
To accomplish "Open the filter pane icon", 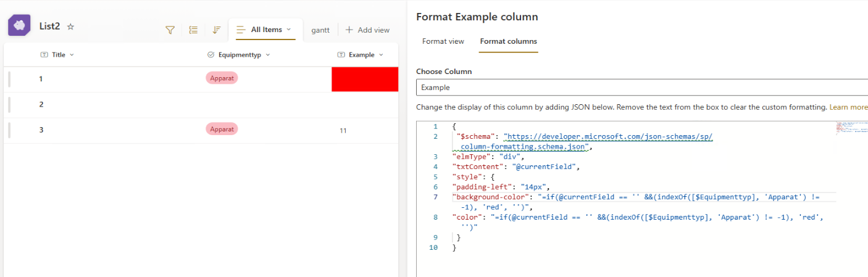I will (170, 30).
